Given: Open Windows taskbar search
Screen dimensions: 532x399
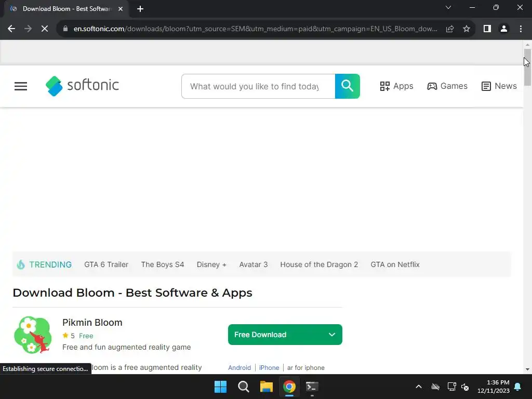Looking at the screenshot, I should point(244,387).
